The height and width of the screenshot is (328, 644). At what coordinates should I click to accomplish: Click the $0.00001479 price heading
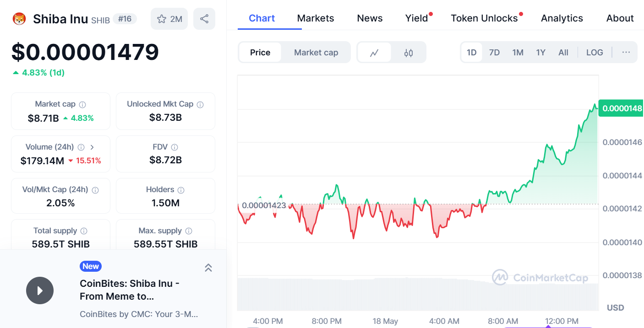click(x=85, y=52)
